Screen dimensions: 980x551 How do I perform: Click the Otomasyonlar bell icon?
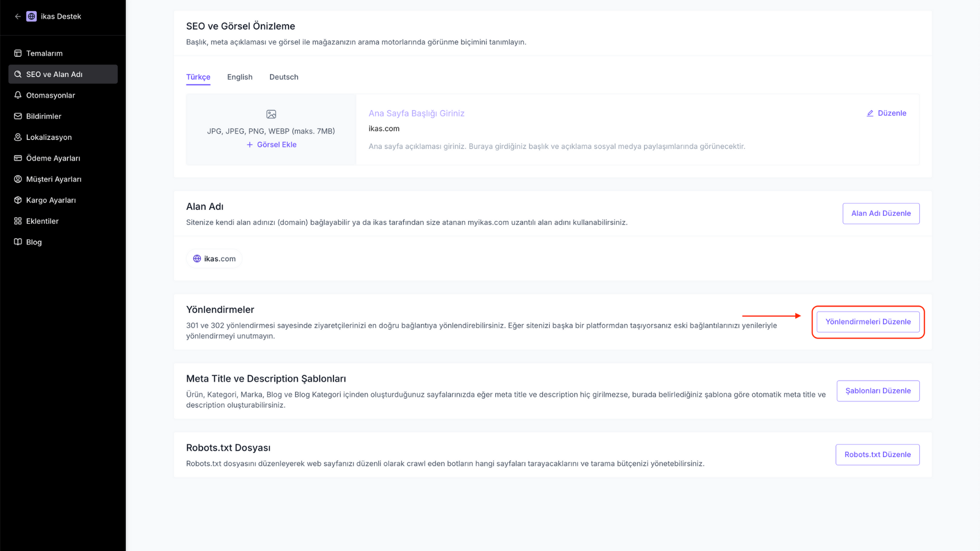click(18, 95)
